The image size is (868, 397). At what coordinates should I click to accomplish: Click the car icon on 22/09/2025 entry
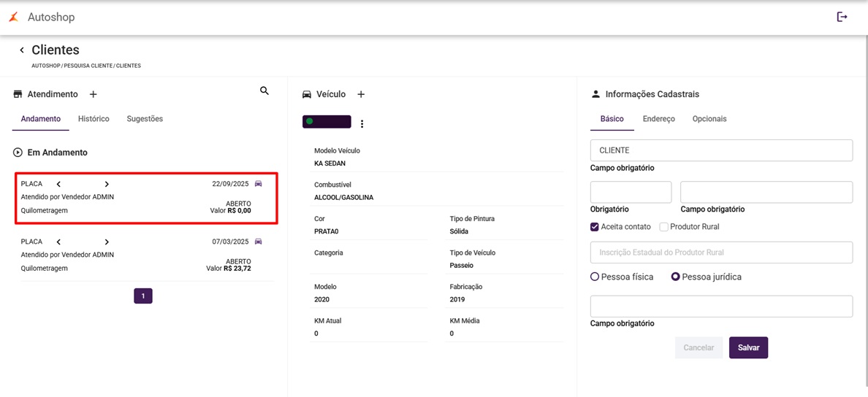pyautogui.click(x=258, y=183)
